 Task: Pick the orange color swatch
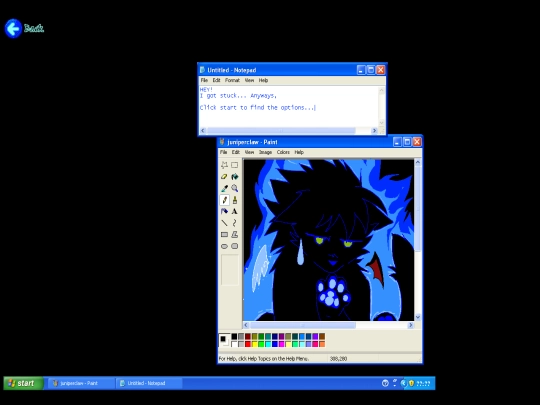(322, 344)
